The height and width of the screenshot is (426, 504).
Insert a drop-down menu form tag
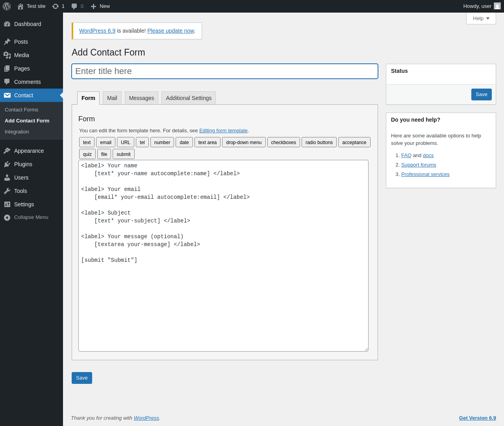pos(244,143)
